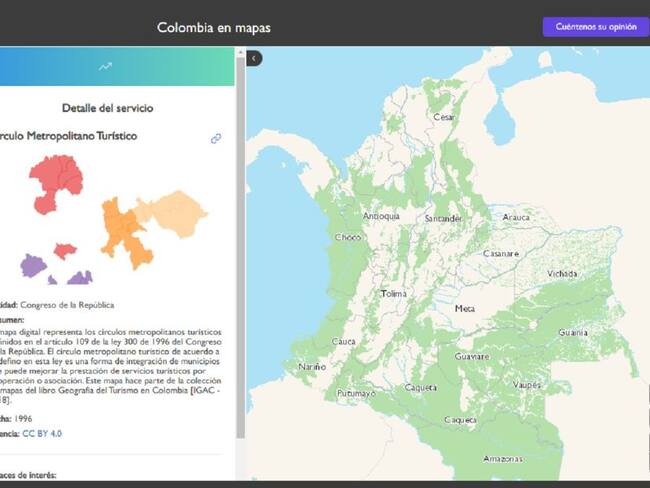650x488 pixels.
Task: Click Antioquia label on the map
Action: click(x=381, y=216)
